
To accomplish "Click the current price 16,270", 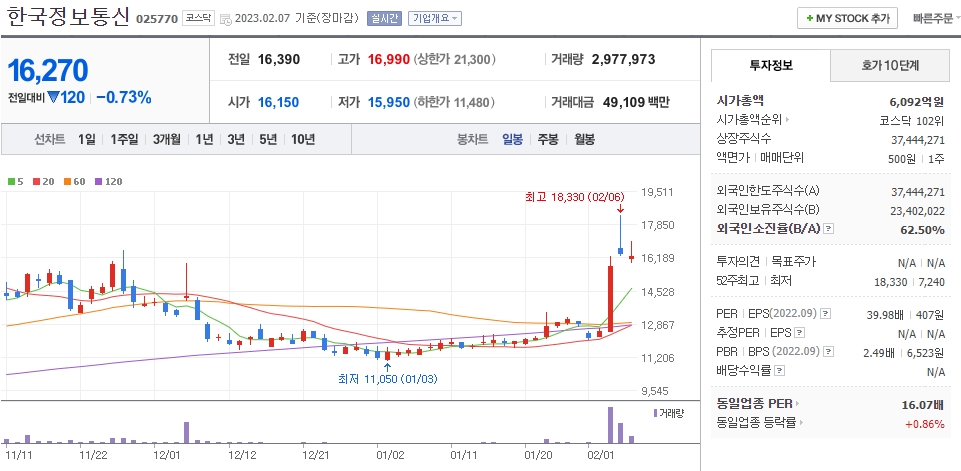I will [48, 71].
